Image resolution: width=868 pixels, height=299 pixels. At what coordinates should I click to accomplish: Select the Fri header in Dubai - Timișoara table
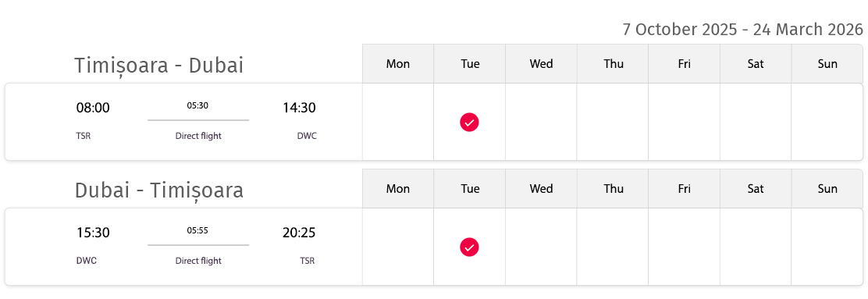[x=685, y=189]
